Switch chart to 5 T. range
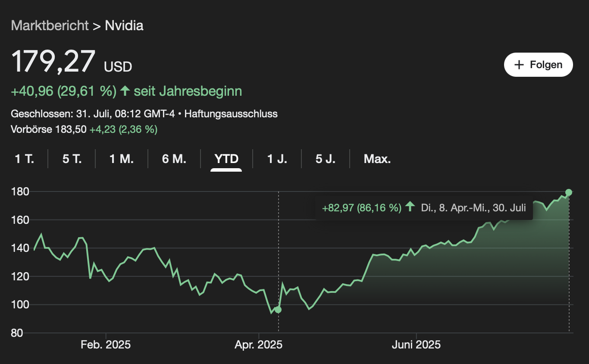The height and width of the screenshot is (364, 589). tap(72, 159)
